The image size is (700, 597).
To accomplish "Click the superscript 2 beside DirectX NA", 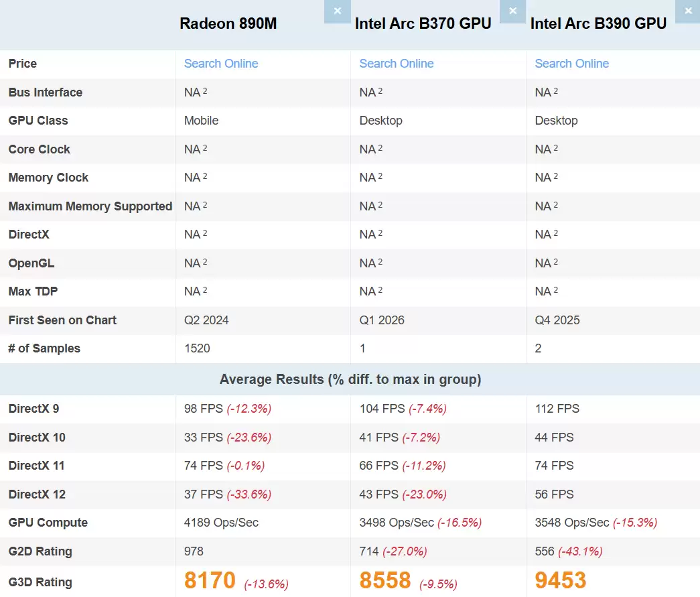I will [x=204, y=230].
